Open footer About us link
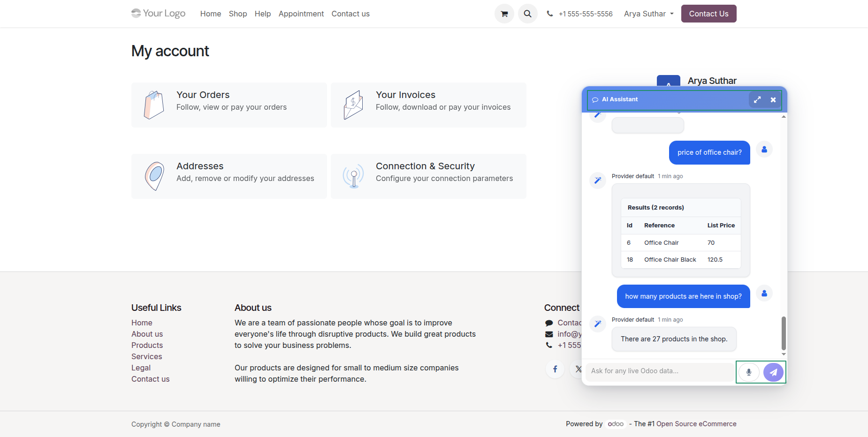 pos(147,334)
